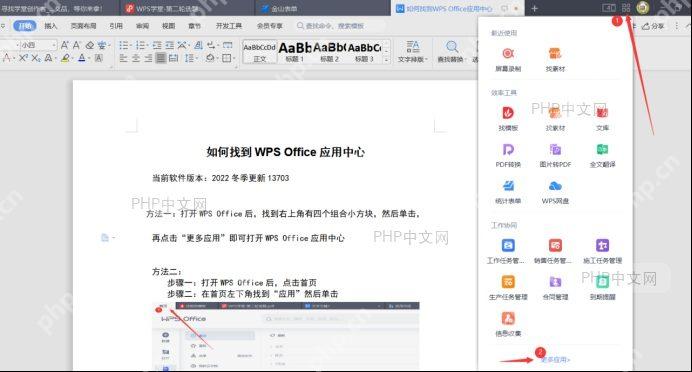Apply the 标题 2 heading style
Viewport: 692px width, 372px height.
tap(329, 52)
